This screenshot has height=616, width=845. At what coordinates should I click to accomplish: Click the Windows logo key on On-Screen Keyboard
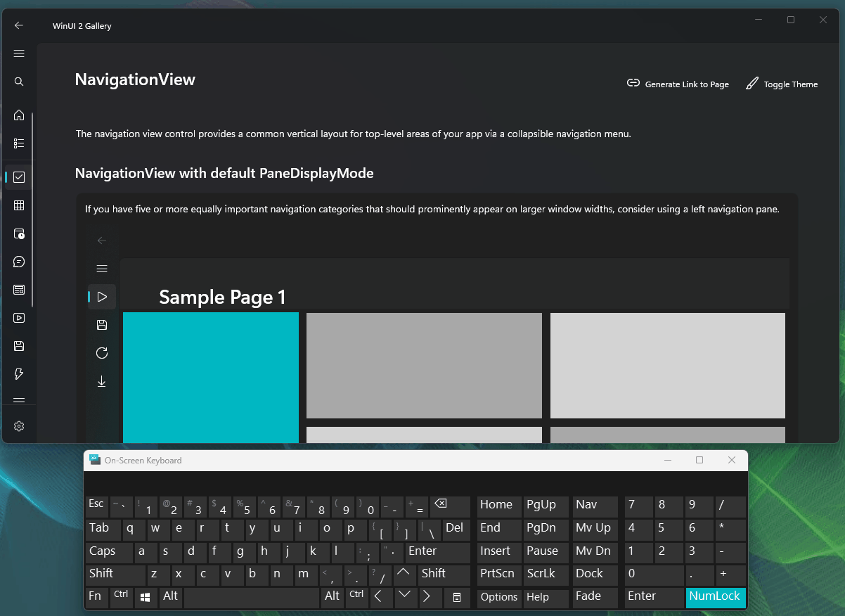click(146, 598)
